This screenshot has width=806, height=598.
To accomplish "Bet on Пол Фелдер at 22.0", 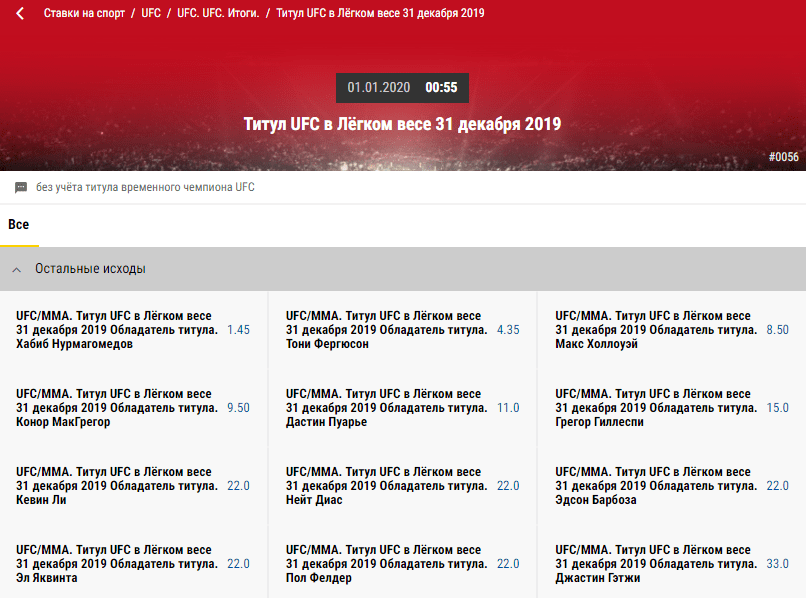I will (x=508, y=564).
